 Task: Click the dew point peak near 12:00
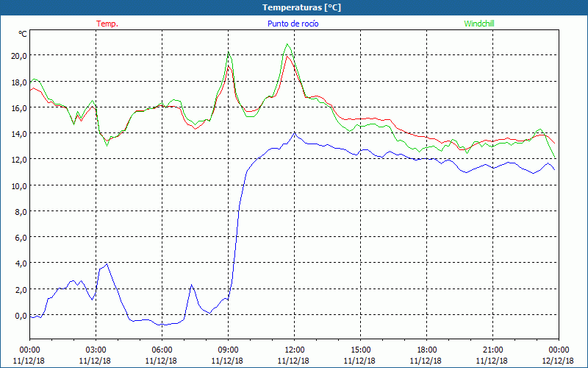point(295,133)
